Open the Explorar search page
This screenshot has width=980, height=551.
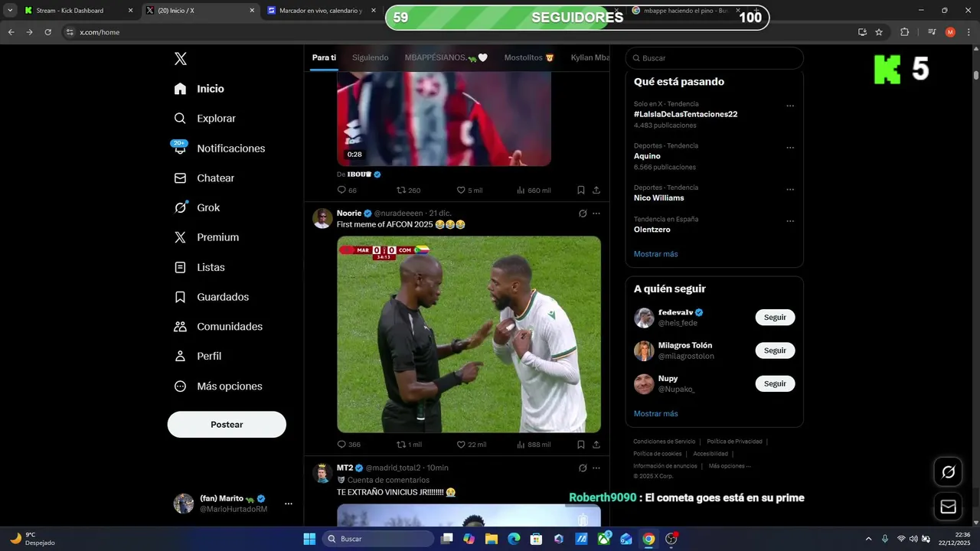pyautogui.click(x=205, y=119)
